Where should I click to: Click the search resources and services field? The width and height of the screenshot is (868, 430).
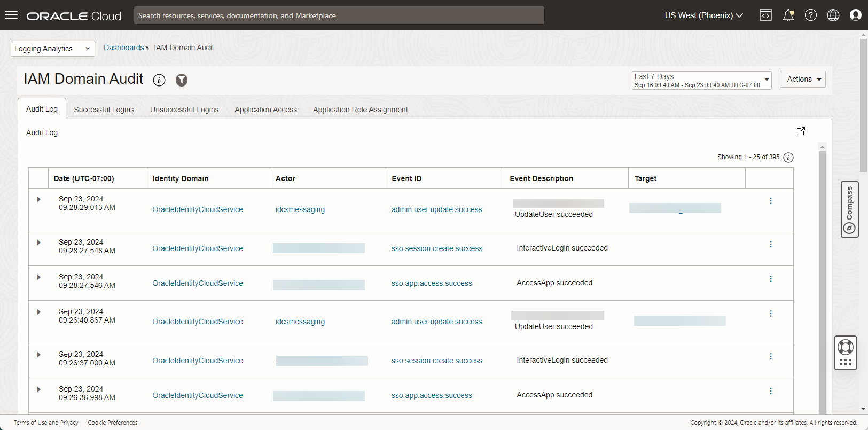tap(339, 15)
